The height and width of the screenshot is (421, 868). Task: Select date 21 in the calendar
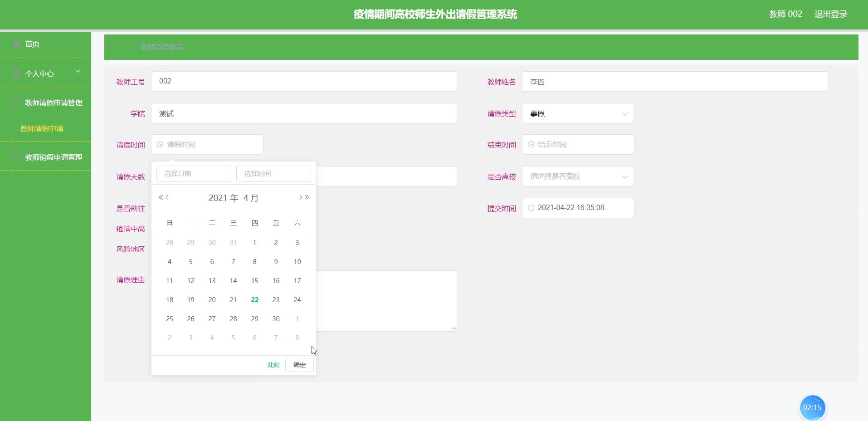[233, 300]
